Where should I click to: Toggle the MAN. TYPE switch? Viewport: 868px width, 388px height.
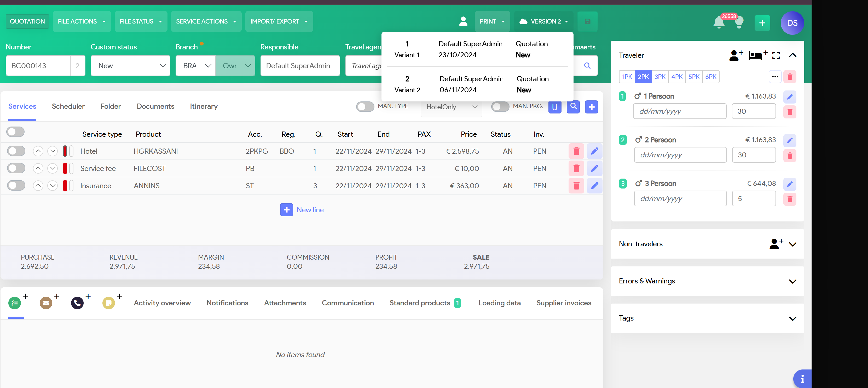[365, 106]
